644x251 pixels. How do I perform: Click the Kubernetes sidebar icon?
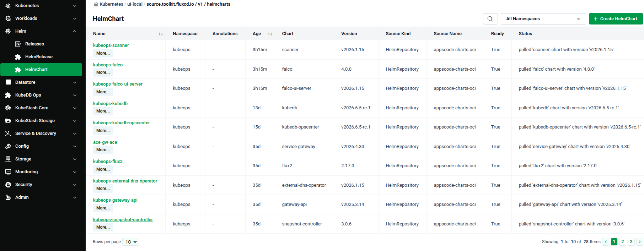click(8, 6)
